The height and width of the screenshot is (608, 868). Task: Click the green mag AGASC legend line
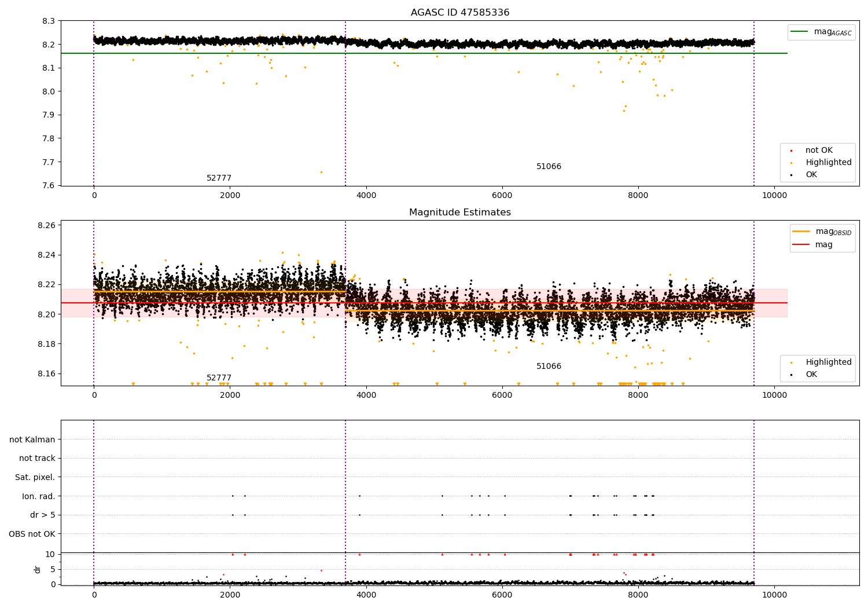(800, 32)
